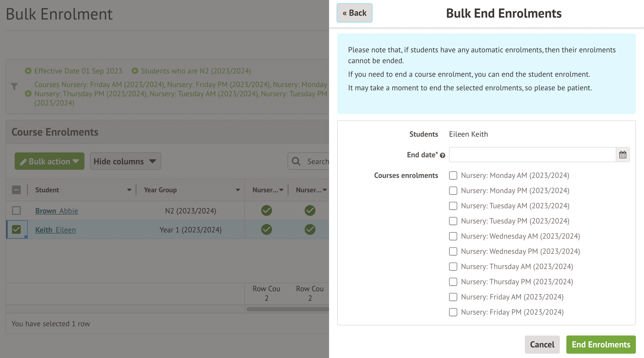Click the filter funnel icon
The width and height of the screenshot is (644, 358).
[x=14, y=87]
